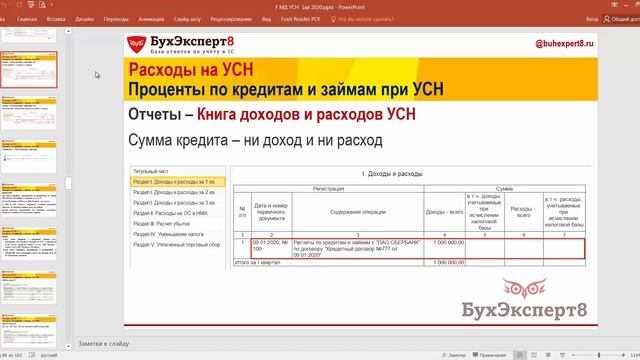
Task: Select 'Раздел I. Доходы и расходы за 2 кв.' row
Action: coord(178,192)
